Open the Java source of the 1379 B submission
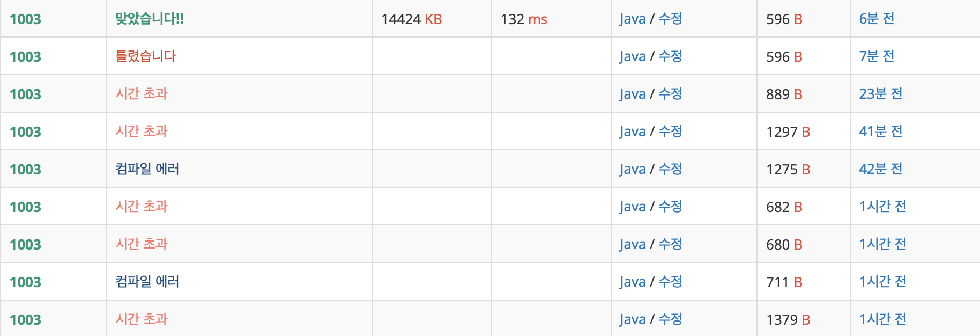 pos(633,320)
